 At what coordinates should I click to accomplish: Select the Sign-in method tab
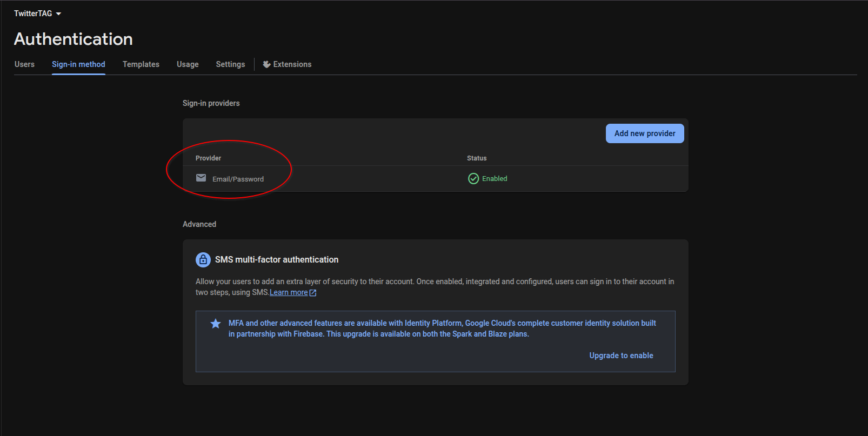pos(78,64)
